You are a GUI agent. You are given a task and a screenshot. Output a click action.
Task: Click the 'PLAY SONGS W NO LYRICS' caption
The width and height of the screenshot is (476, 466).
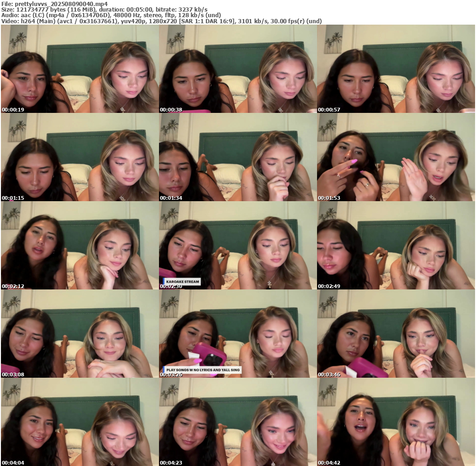[203, 370]
